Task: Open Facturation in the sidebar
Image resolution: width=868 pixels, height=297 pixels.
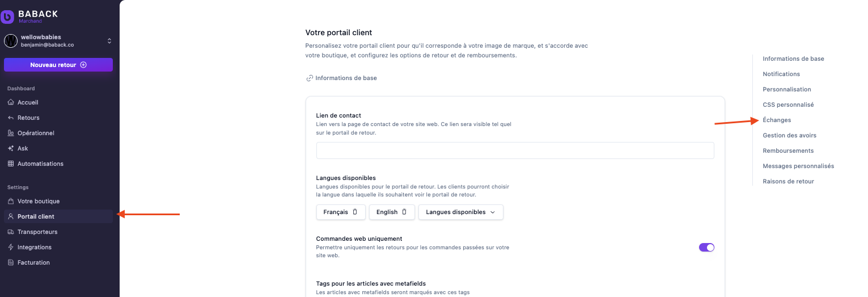Action: pyautogui.click(x=33, y=263)
